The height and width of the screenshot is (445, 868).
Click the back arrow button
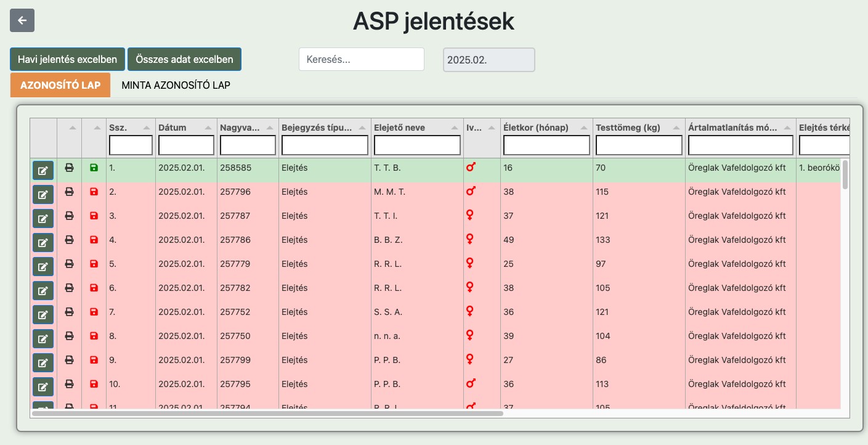point(22,20)
